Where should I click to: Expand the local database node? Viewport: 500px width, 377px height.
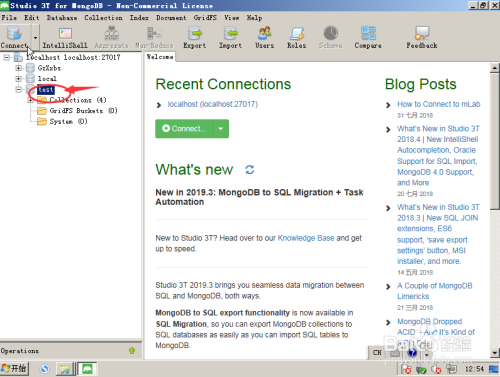[x=19, y=79]
